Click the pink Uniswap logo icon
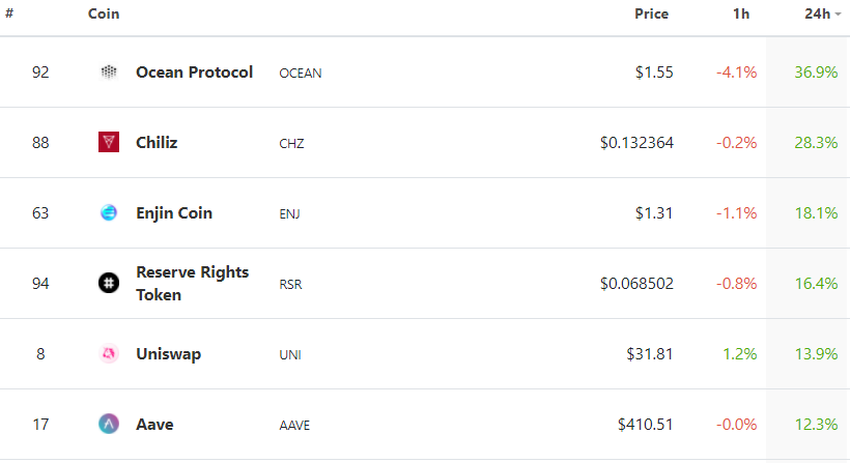The width and height of the screenshot is (850, 463). [x=109, y=354]
